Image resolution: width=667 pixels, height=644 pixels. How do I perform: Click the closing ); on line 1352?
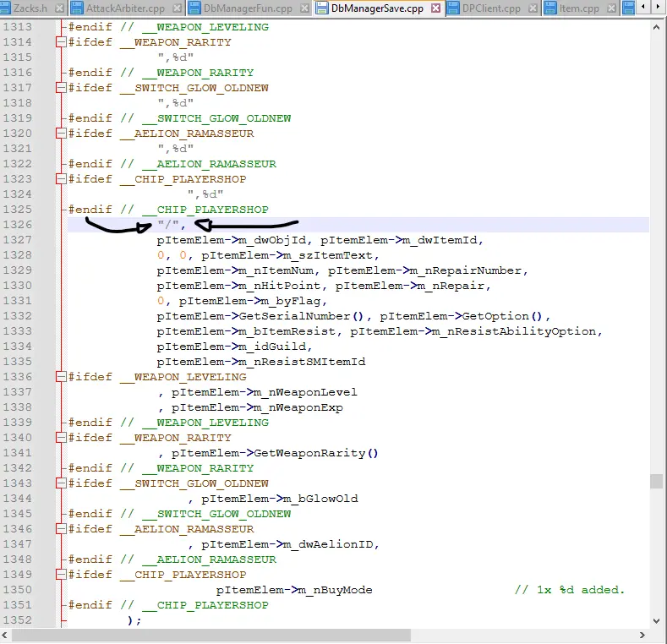(x=134, y=620)
